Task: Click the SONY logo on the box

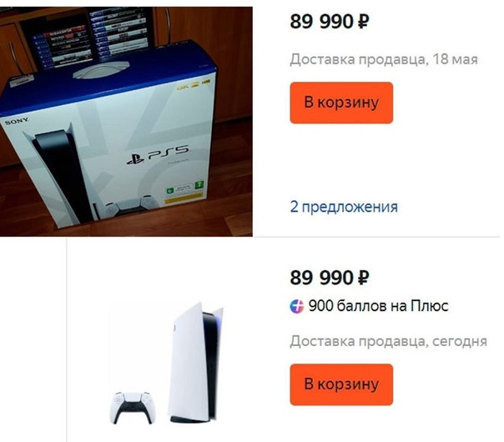Action: (17, 122)
